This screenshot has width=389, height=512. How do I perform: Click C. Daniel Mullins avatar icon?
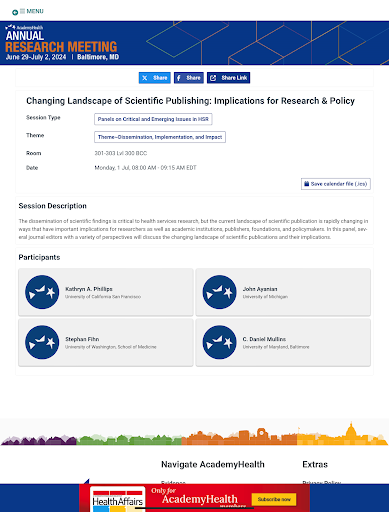(219, 342)
